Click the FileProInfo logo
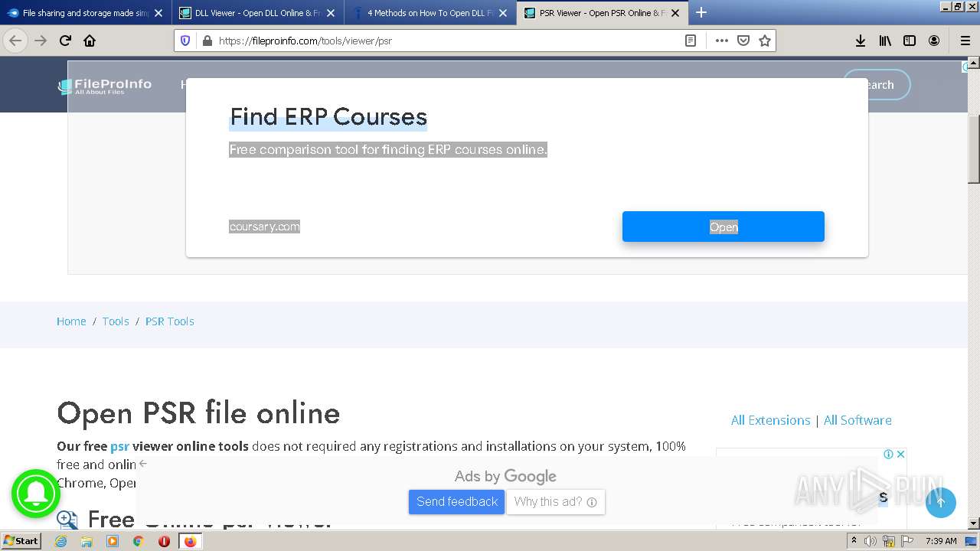Viewport: 980px width, 551px height. pos(105,86)
